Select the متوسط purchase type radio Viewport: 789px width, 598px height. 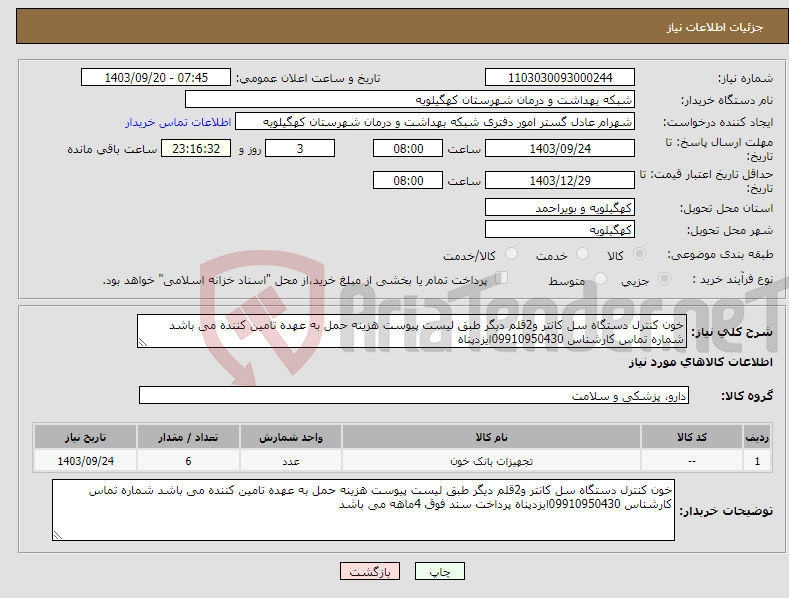click(x=600, y=278)
